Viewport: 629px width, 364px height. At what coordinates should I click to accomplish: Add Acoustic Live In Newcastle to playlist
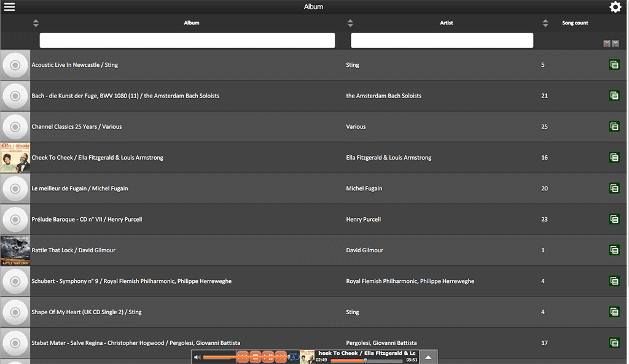pyautogui.click(x=614, y=64)
